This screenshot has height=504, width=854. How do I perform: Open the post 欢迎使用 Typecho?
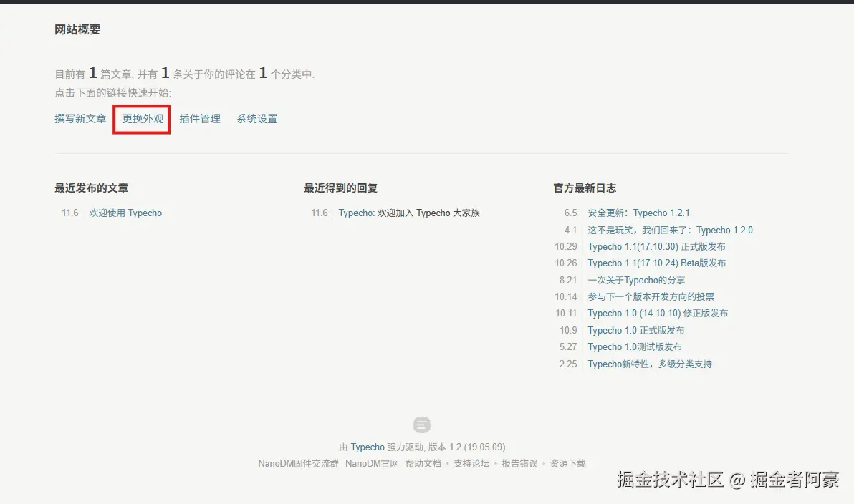[x=125, y=213]
